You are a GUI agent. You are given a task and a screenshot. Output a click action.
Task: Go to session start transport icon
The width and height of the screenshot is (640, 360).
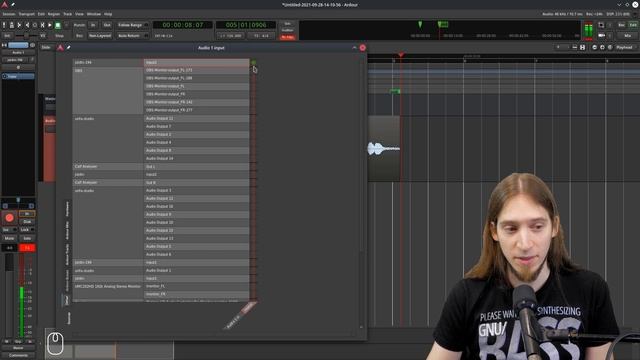(19, 25)
